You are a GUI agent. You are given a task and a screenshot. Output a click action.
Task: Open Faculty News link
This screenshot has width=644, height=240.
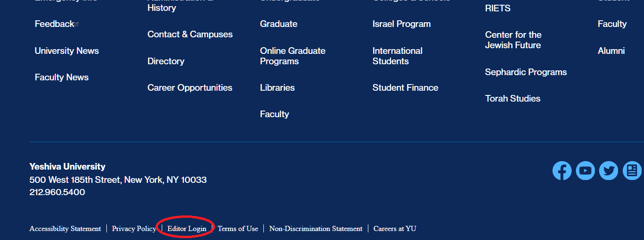point(61,77)
